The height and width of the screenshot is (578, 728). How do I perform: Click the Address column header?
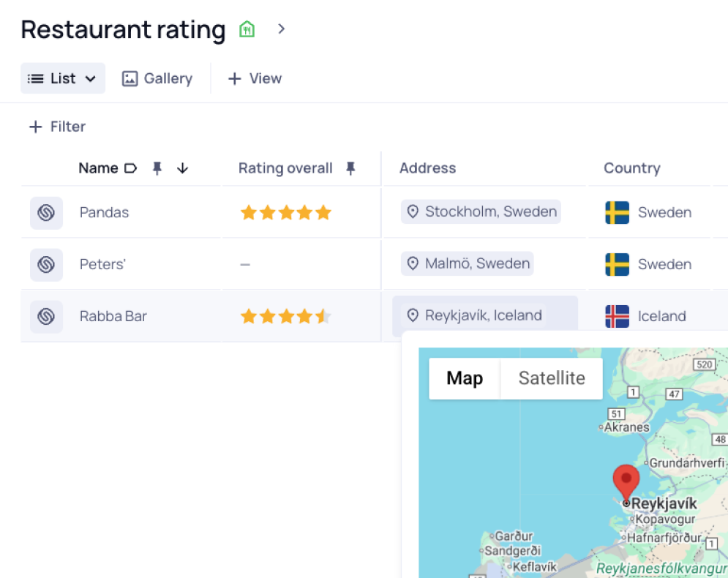pos(427,168)
